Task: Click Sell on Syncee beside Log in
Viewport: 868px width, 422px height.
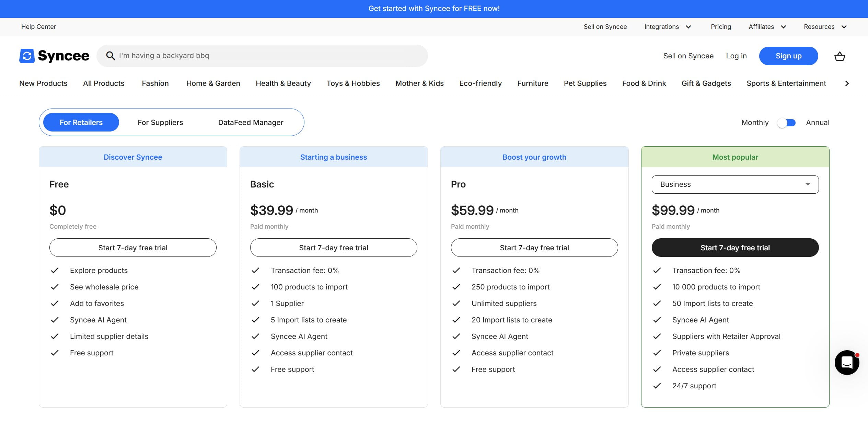Action: [688, 56]
